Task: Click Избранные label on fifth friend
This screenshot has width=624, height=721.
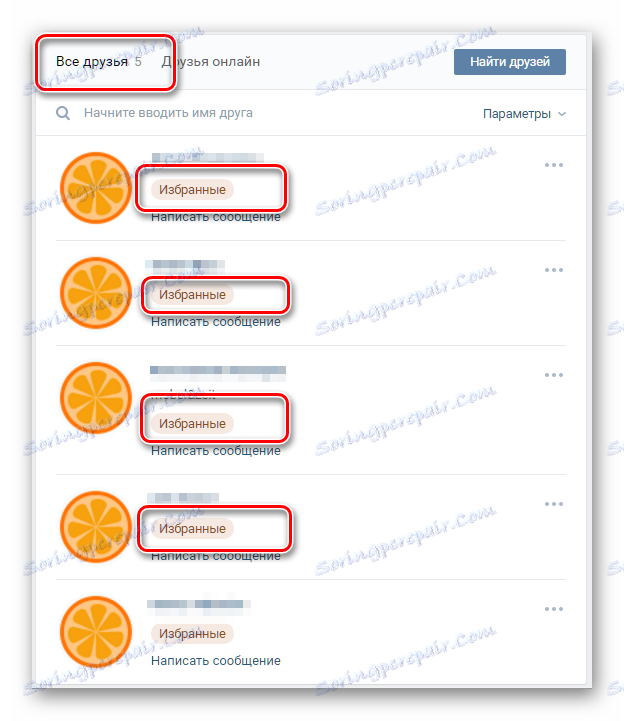Action: [x=192, y=634]
